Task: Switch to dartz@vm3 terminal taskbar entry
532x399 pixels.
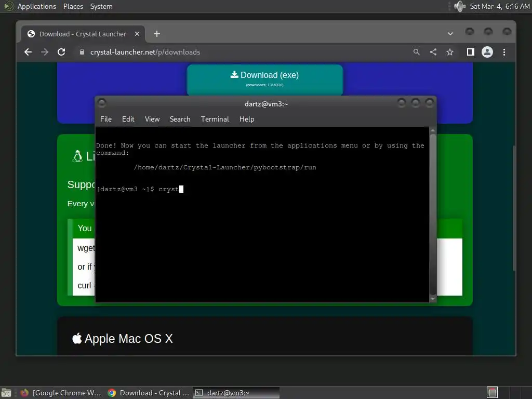Action: (236, 393)
